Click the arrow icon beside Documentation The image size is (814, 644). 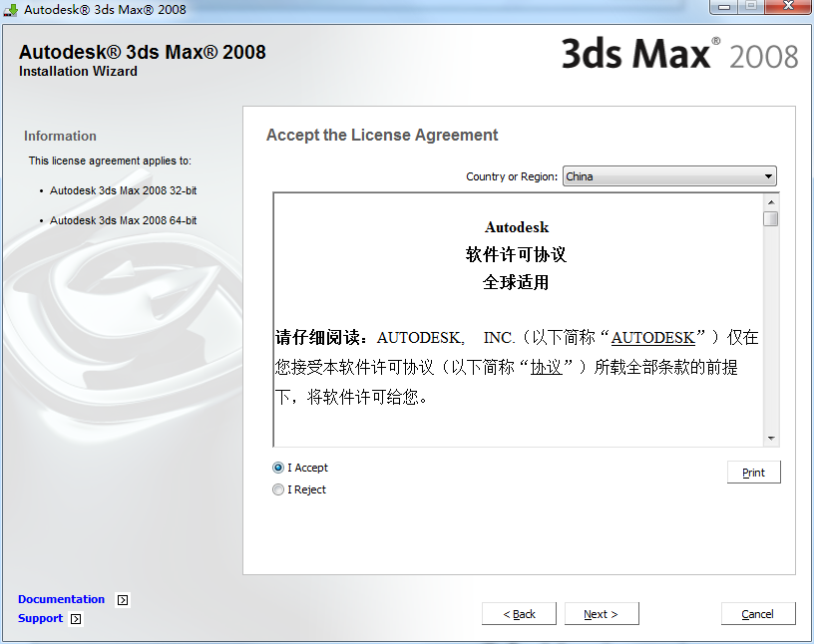click(x=123, y=600)
